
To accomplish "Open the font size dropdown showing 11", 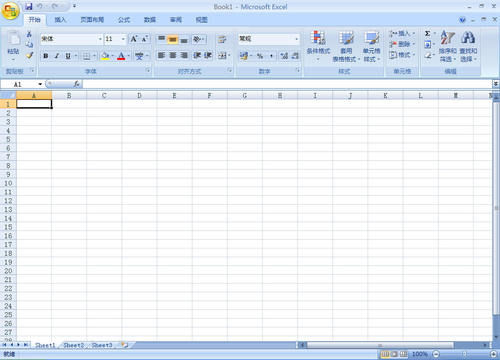I will click(x=123, y=39).
